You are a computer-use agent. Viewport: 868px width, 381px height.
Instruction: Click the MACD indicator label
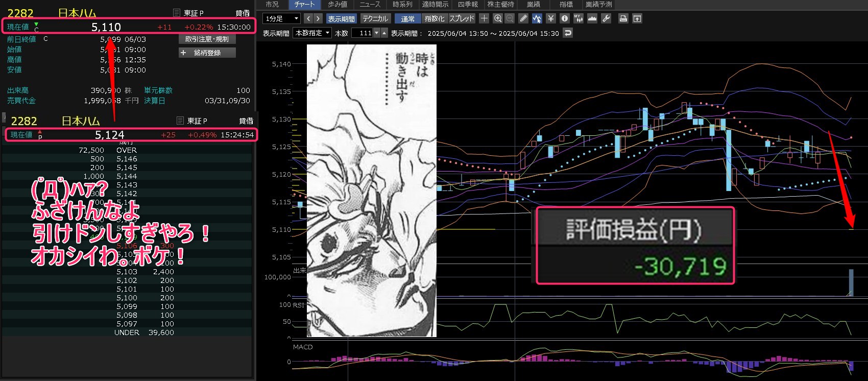(x=303, y=347)
